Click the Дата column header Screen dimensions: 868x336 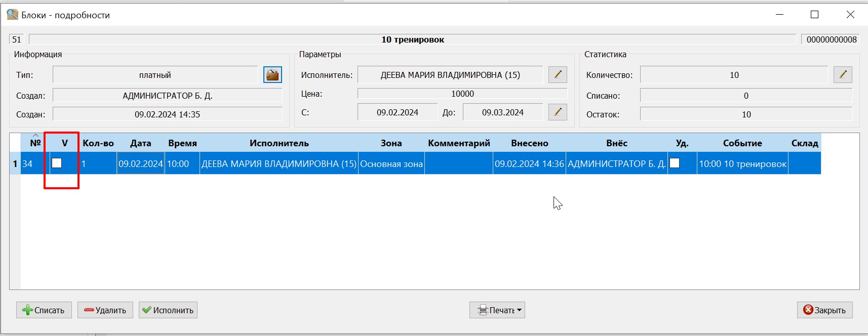click(x=141, y=143)
